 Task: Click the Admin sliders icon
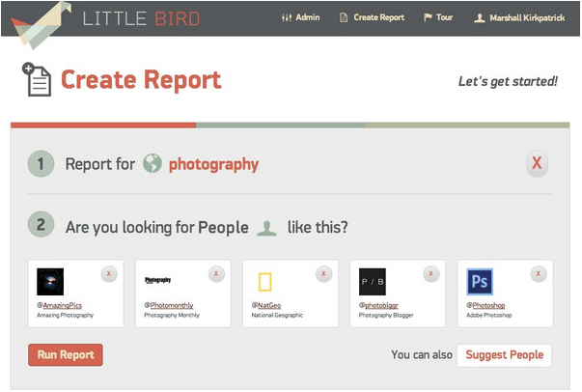(x=287, y=17)
